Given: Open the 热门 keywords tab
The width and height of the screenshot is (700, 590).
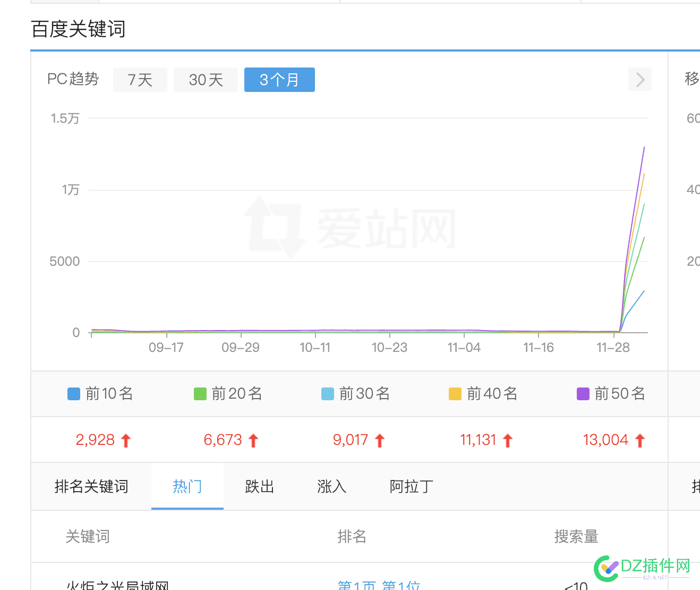Looking at the screenshot, I should coord(187,486).
